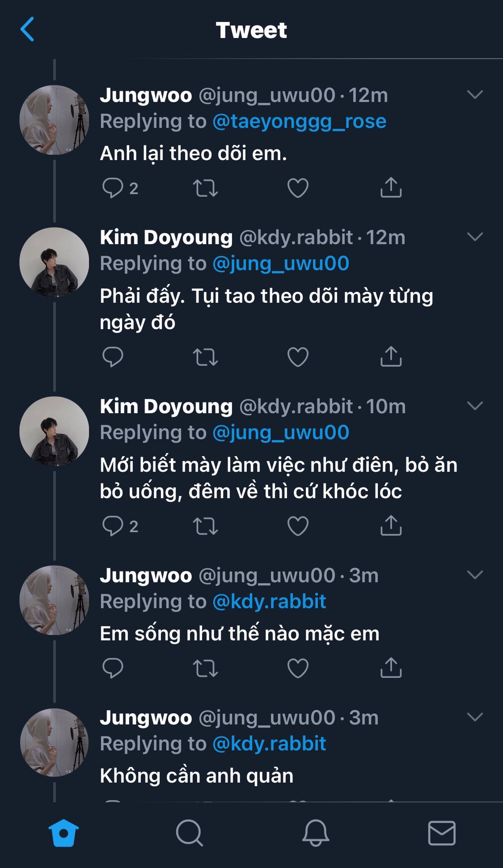Like Jungwoo's "Anh lại theo dõi em" tweet
Screen dimensions: 503x868
298,188
